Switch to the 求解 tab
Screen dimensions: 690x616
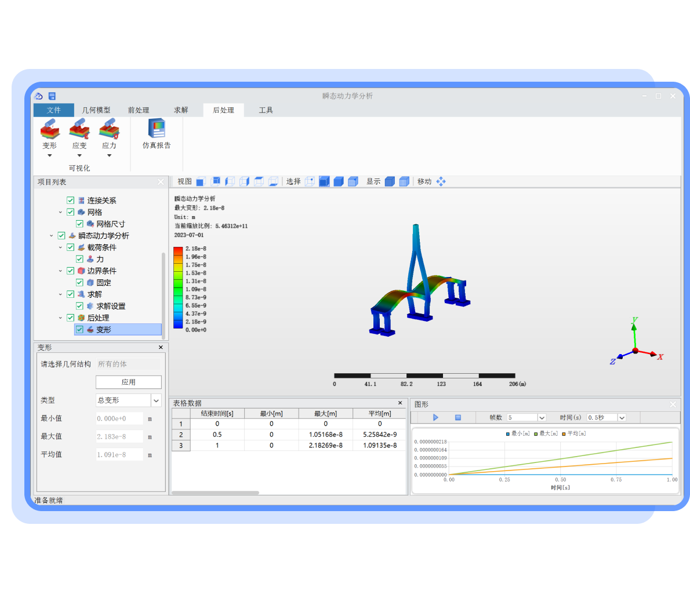tap(181, 110)
